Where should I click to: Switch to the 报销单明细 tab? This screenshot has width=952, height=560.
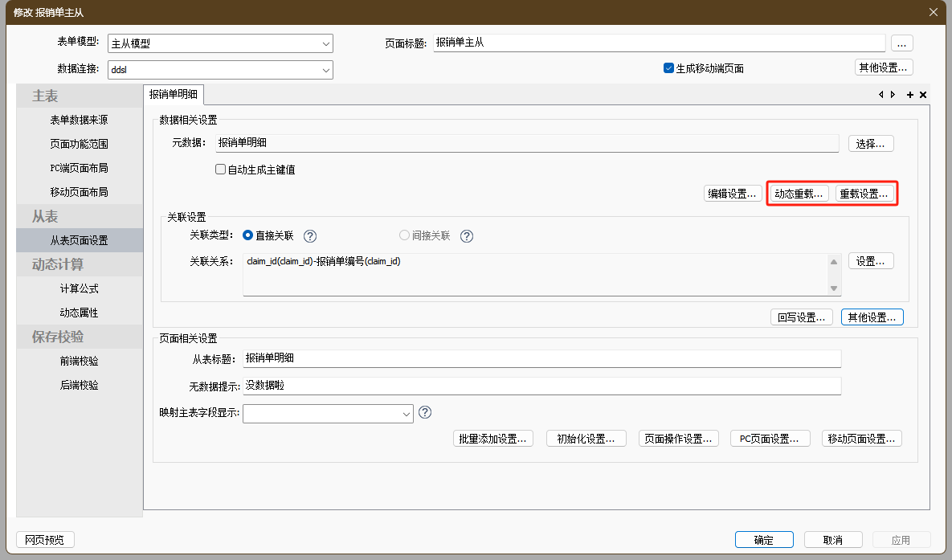174,95
